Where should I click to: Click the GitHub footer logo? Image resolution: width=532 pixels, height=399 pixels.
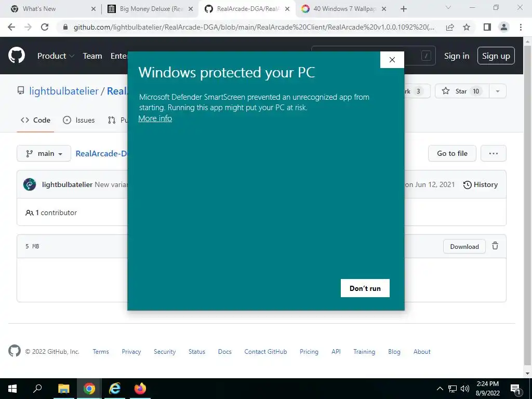coord(14,351)
